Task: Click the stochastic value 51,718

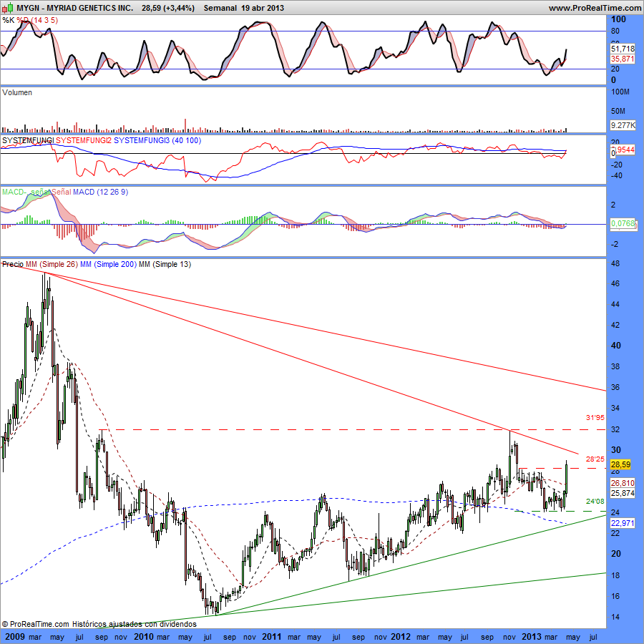Action: click(x=623, y=49)
